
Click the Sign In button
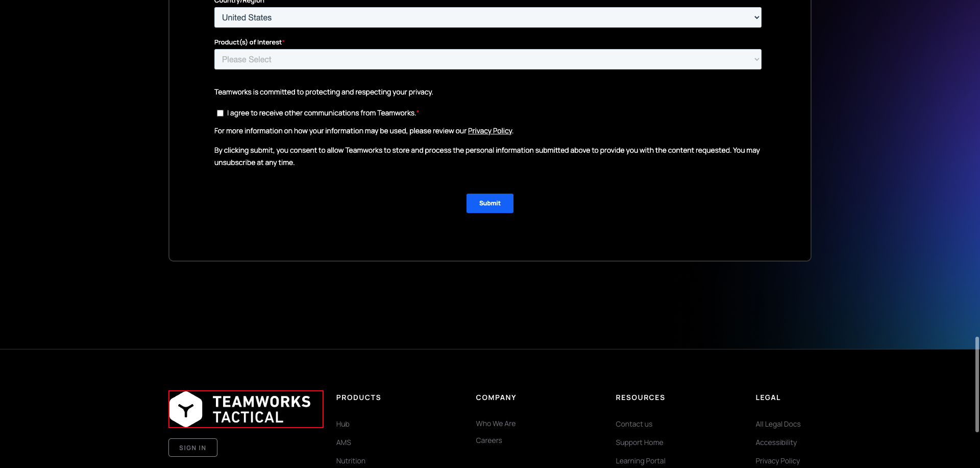[x=192, y=447]
